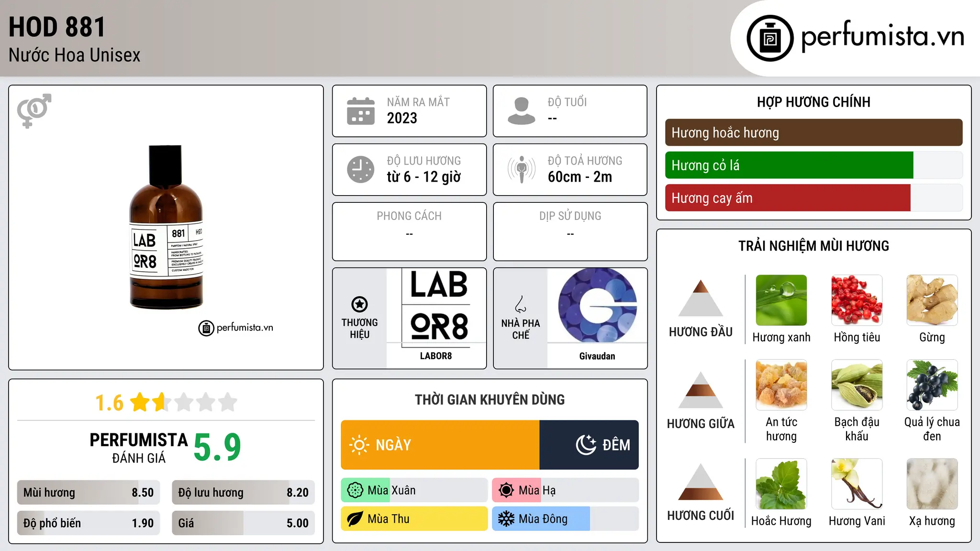This screenshot has height=551, width=980.
Task: Click the clock icon beside ĐỘ LƯU HƯƠNG
Action: (x=361, y=169)
